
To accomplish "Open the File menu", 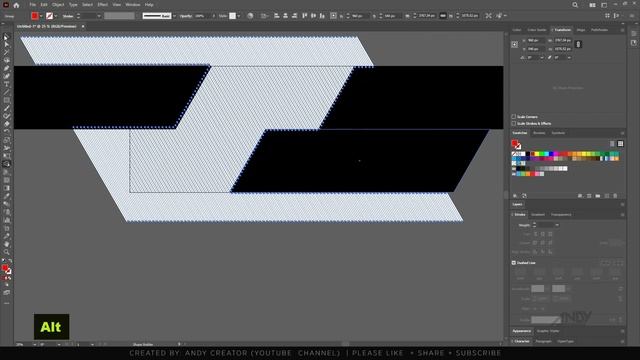I will point(33,5).
